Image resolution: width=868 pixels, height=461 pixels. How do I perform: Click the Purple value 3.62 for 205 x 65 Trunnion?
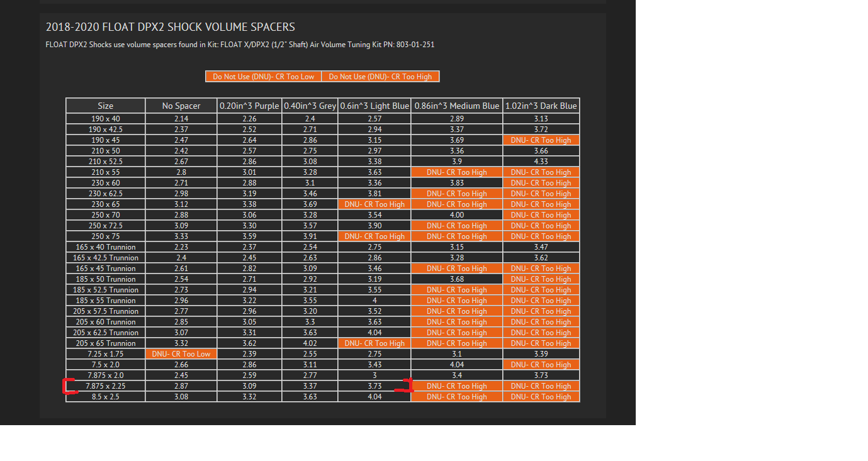[x=249, y=343]
